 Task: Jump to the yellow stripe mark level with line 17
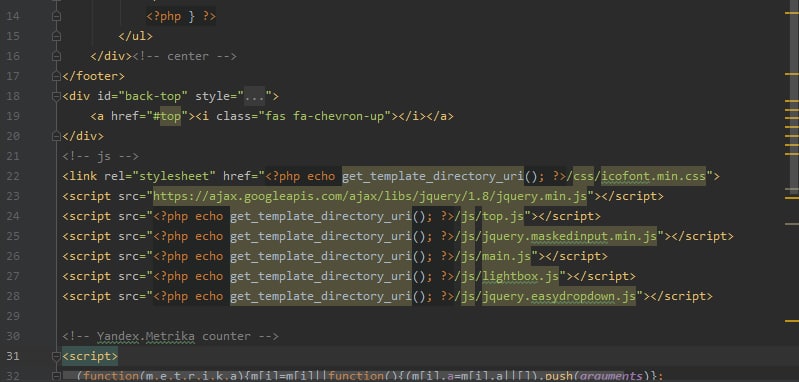792,74
